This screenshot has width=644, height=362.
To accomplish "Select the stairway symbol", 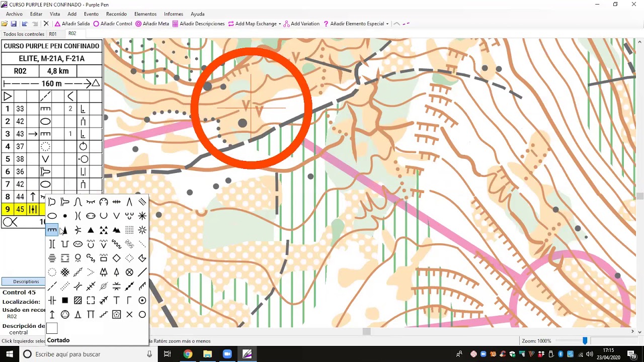I will (104, 314).
